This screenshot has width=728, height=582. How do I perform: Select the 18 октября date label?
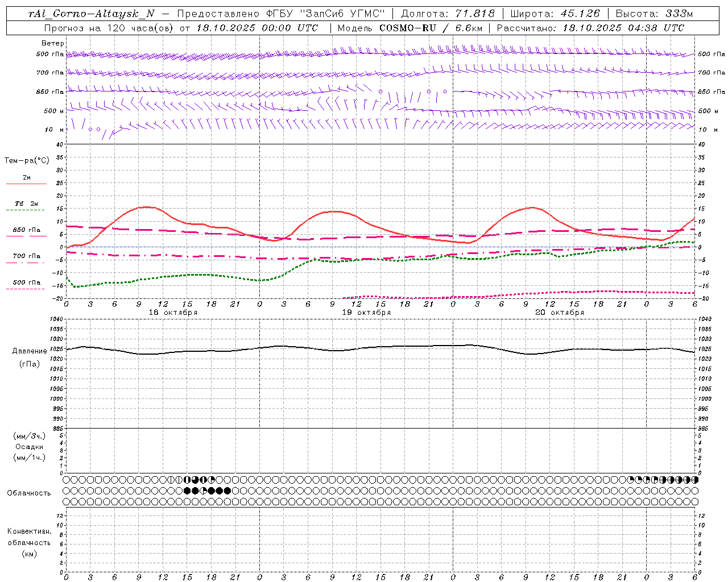173,313
